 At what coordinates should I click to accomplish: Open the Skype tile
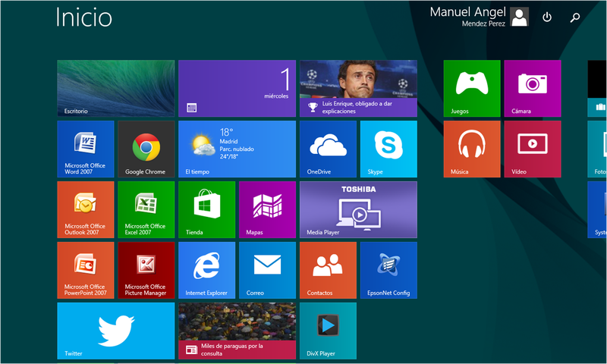[x=388, y=149]
